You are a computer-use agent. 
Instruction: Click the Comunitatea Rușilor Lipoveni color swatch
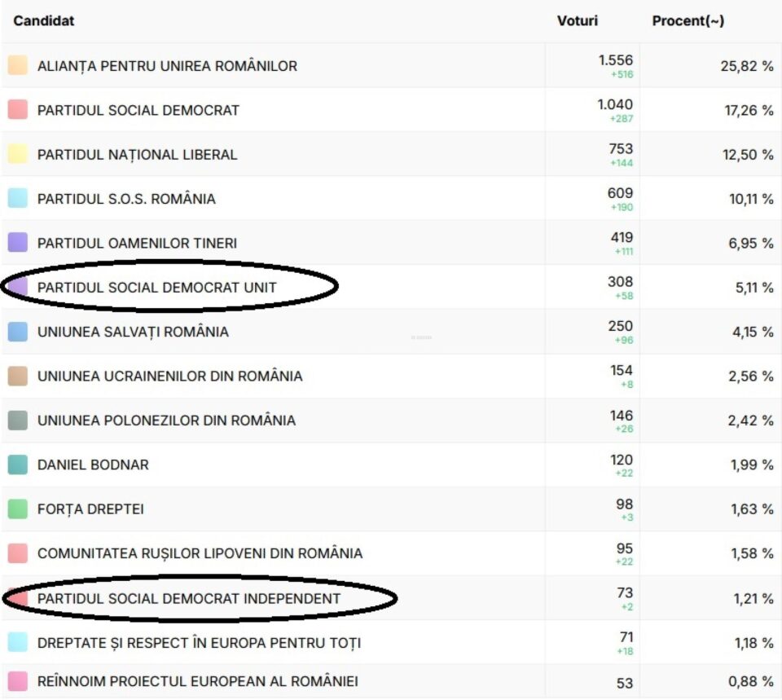click(x=17, y=554)
